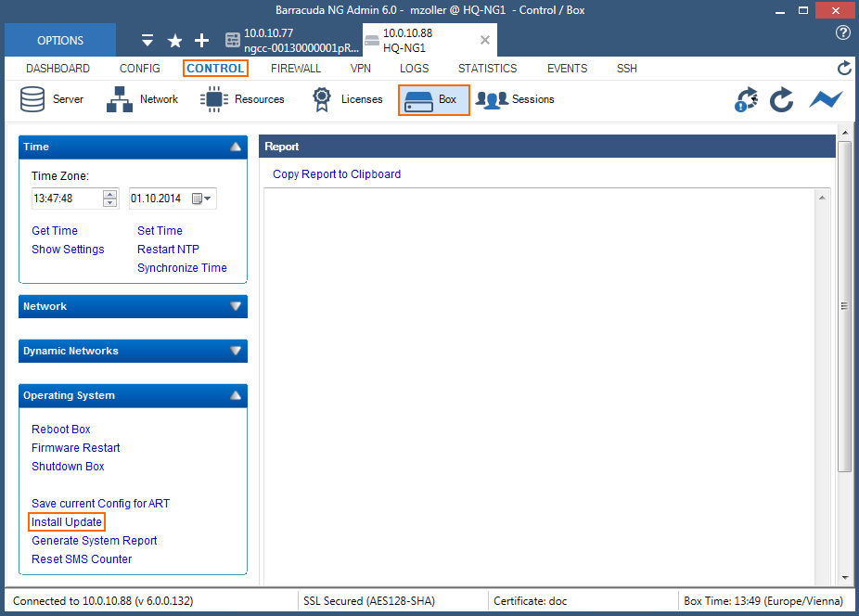Click the Set Time link

[160, 231]
